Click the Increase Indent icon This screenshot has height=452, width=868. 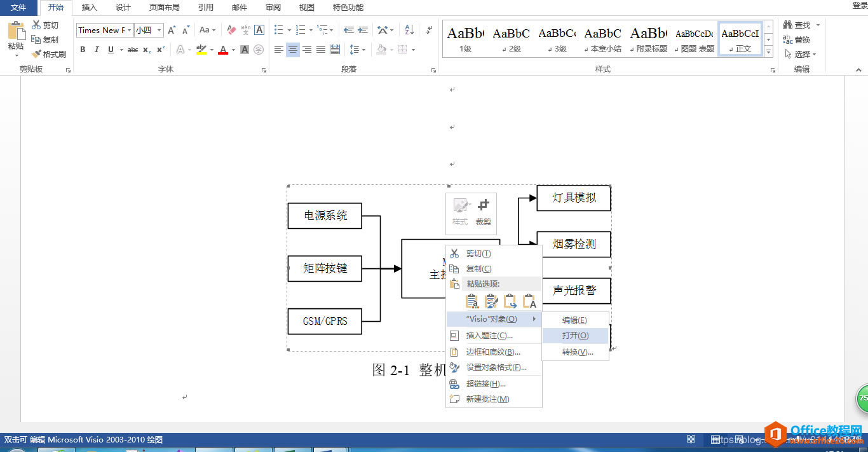[363, 30]
